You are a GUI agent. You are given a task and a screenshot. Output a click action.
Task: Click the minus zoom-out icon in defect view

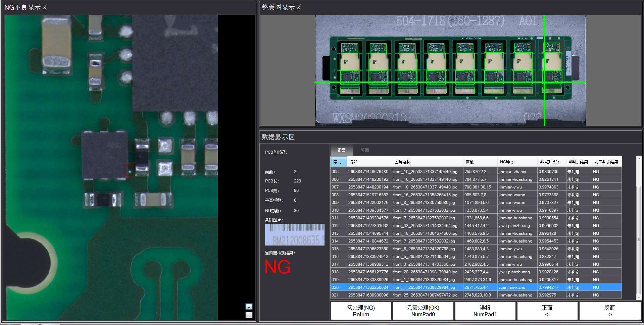click(x=249, y=315)
